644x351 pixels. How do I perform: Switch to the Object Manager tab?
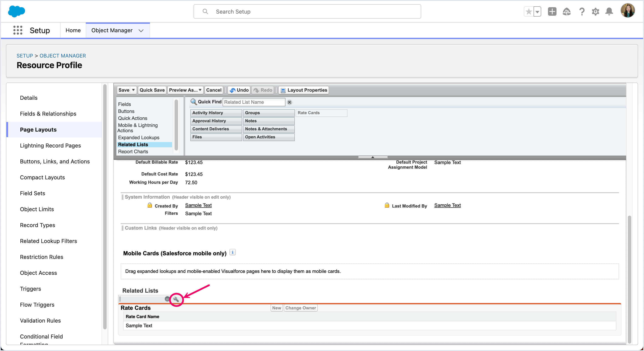pyautogui.click(x=112, y=30)
